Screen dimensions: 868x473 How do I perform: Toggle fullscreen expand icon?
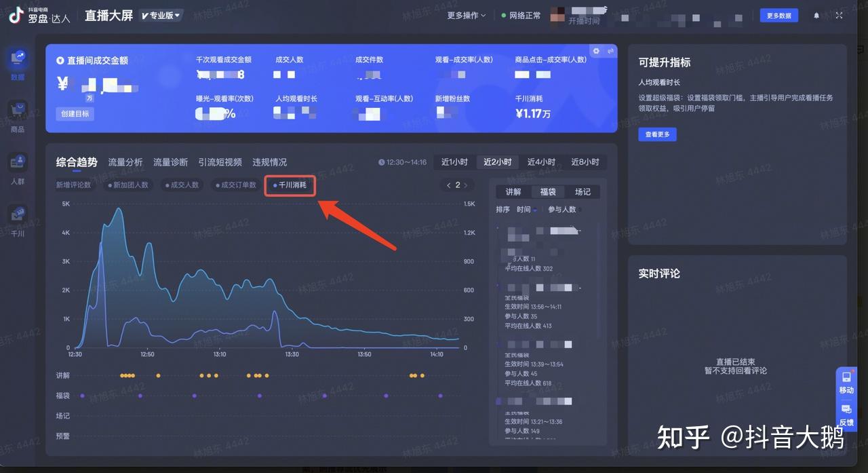839,16
